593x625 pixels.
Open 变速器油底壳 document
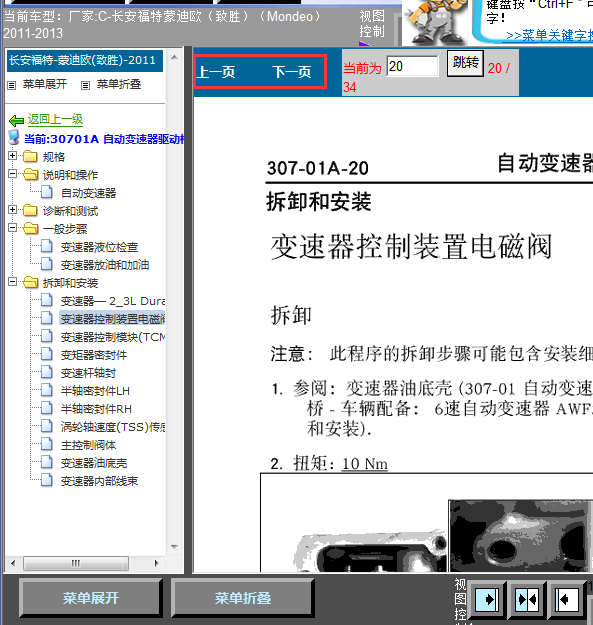(x=94, y=463)
